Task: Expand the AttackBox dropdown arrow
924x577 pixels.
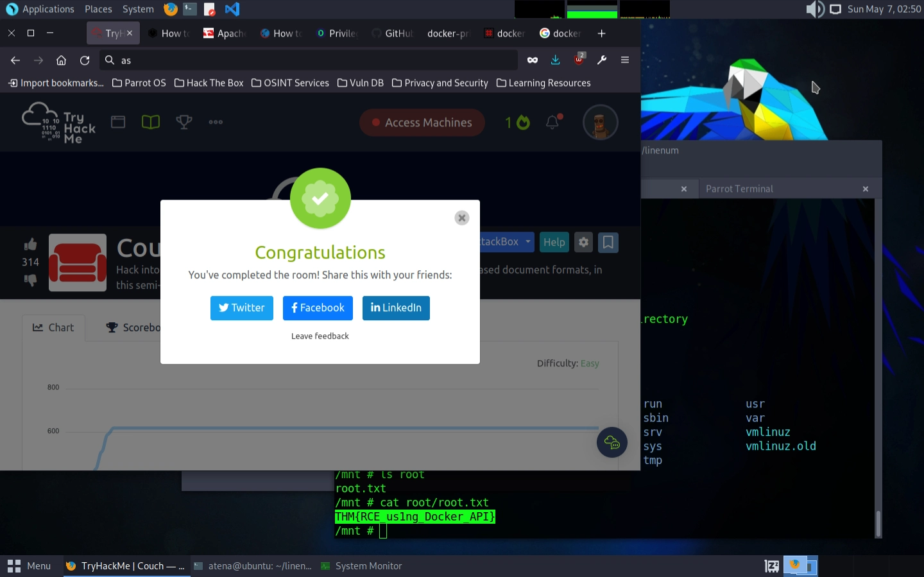Action: [528, 242]
